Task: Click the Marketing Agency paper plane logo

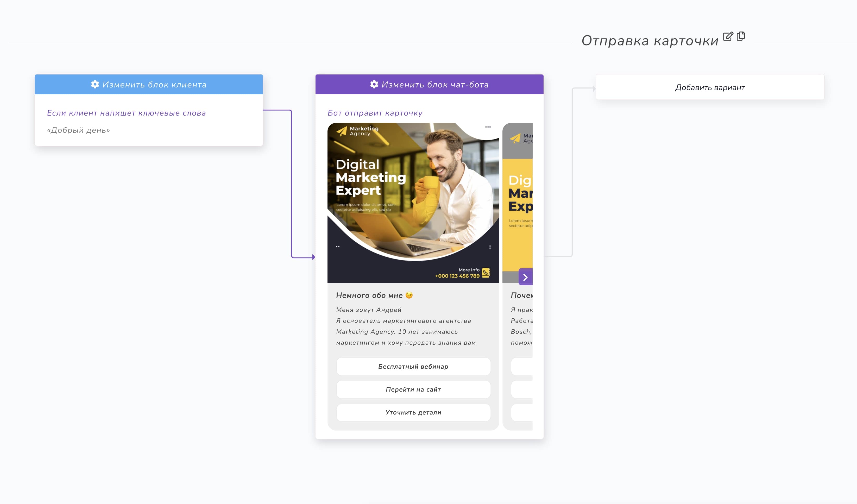Action: click(x=342, y=131)
